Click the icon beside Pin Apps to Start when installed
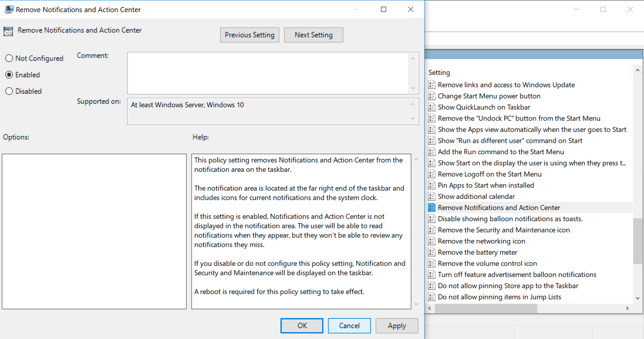Image resolution: width=644 pixels, height=339 pixels. point(431,185)
